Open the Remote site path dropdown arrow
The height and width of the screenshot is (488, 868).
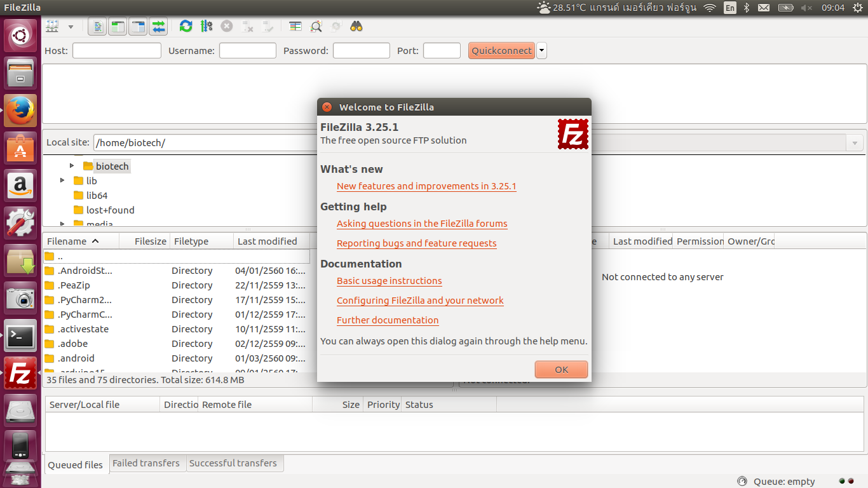(x=855, y=143)
